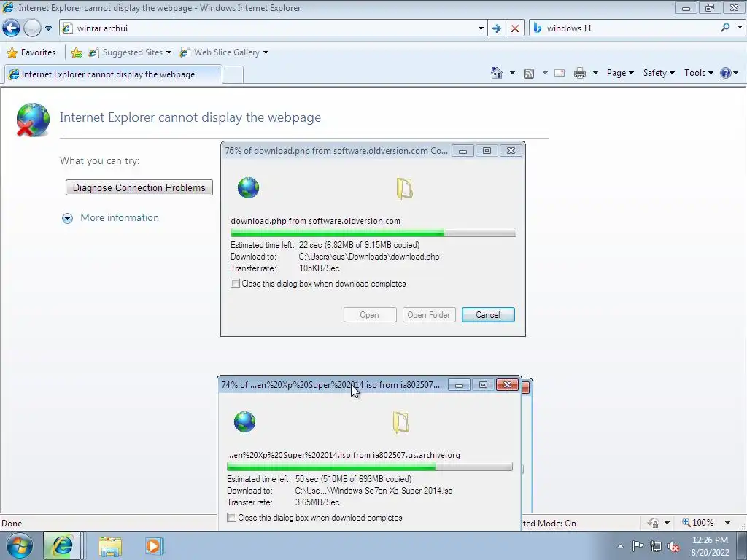747x560 pixels.
Task: Click 'Done' status bar text
Action: tap(12, 524)
